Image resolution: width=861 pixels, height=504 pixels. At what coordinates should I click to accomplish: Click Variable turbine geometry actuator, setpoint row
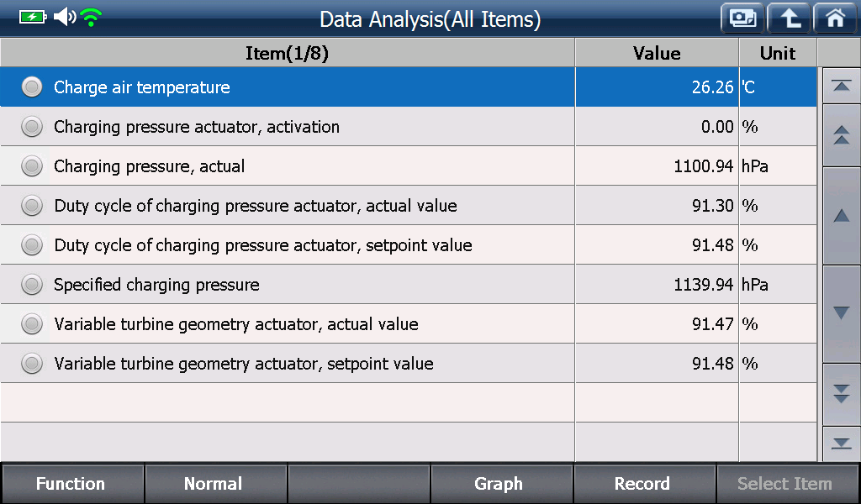pos(408,364)
